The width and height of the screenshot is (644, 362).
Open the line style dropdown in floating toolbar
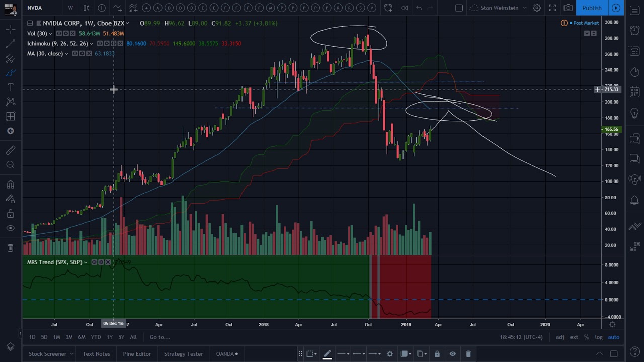click(x=344, y=354)
